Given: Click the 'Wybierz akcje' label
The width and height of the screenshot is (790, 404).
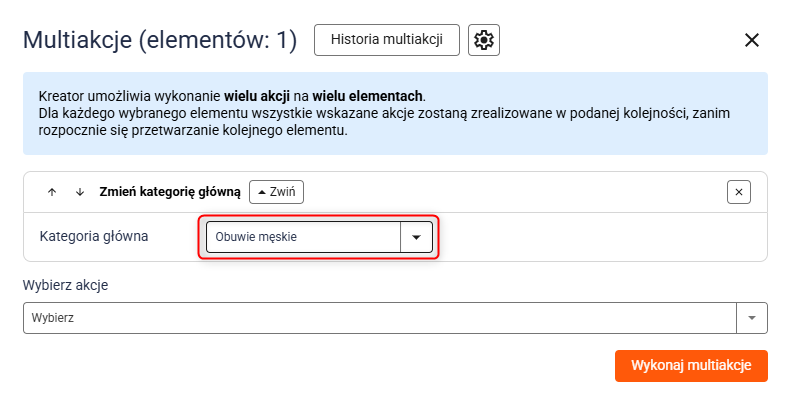Looking at the screenshot, I should click(x=65, y=285).
